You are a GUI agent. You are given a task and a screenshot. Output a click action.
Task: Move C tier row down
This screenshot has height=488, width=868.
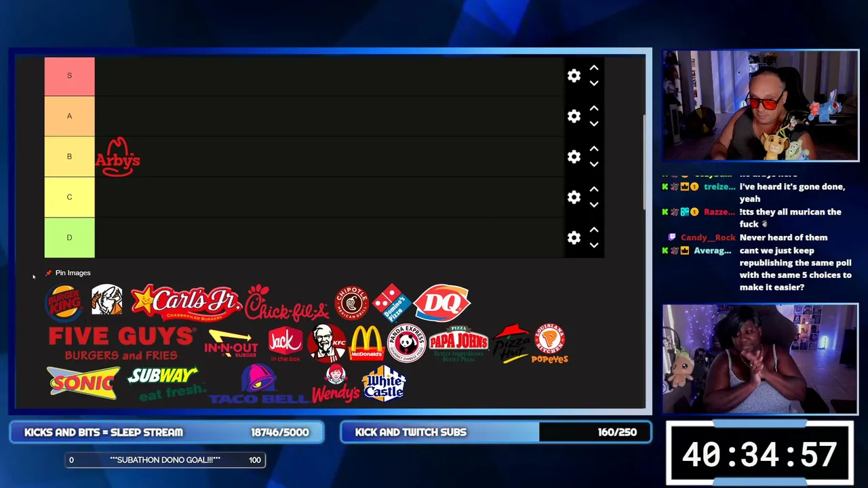click(594, 205)
